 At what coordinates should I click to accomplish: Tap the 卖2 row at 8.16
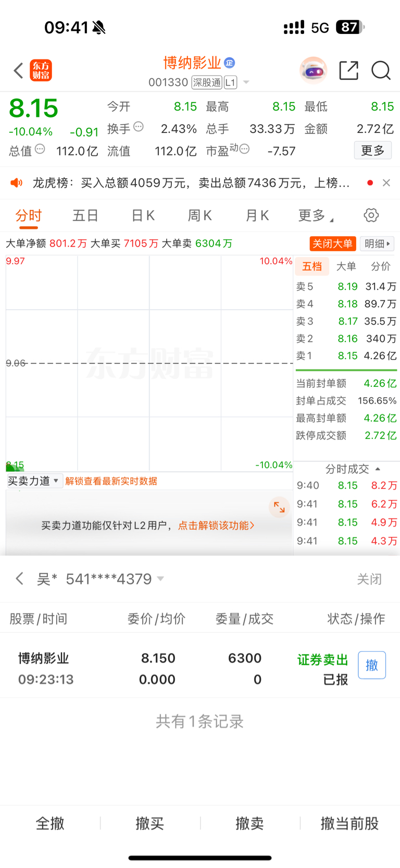click(346, 338)
